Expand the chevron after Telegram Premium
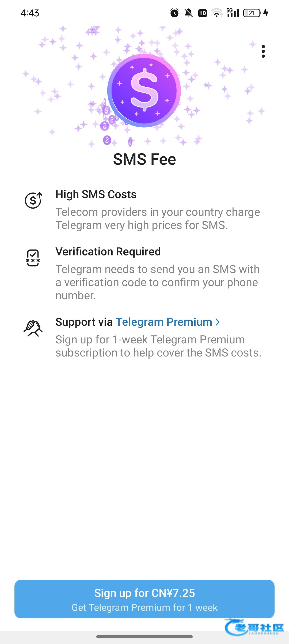 218,322
